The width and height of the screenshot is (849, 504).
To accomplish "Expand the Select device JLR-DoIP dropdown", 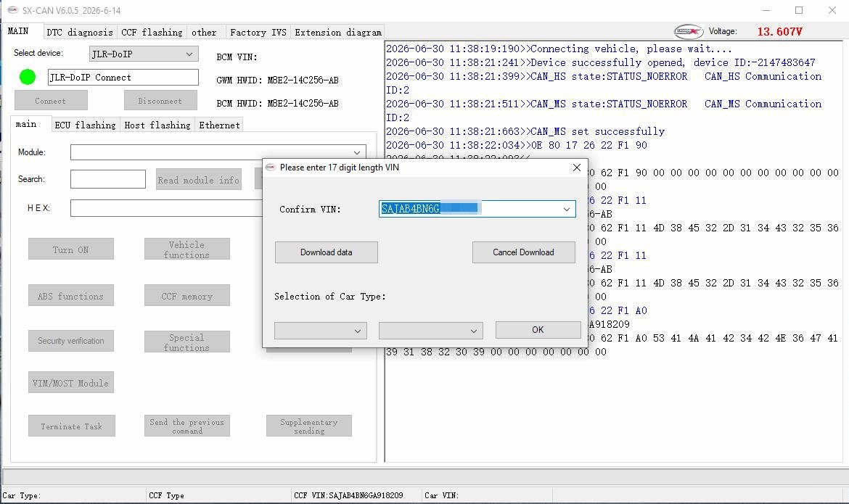I will pos(189,54).
